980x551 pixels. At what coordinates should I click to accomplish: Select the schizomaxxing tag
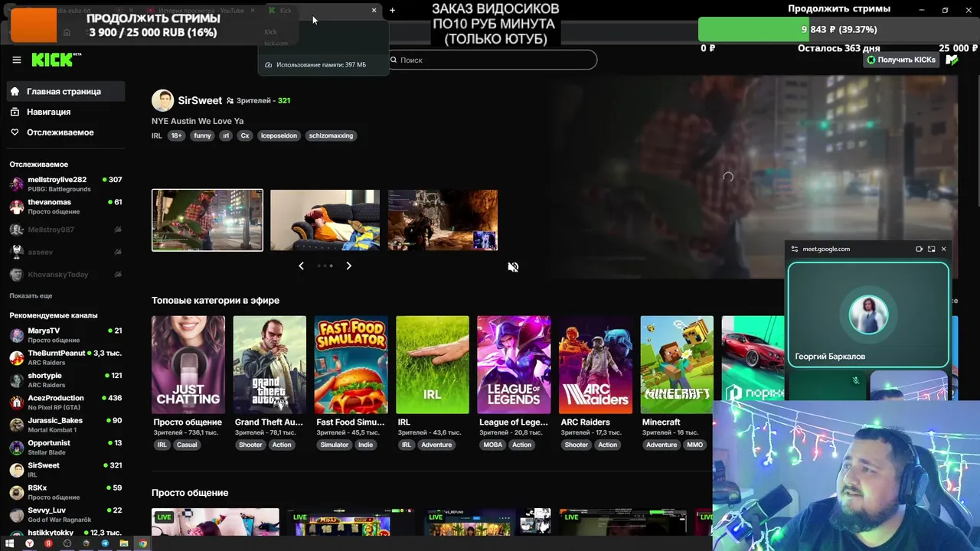(x=331, y=135)
